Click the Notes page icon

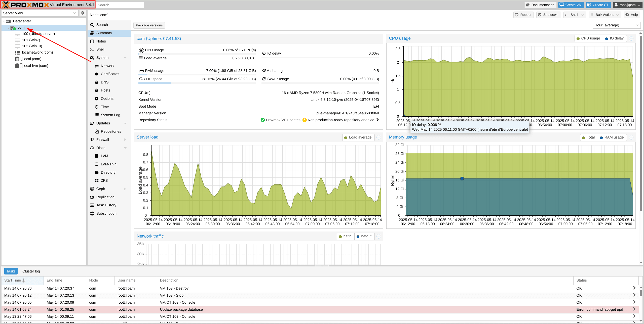pos(92,41)
